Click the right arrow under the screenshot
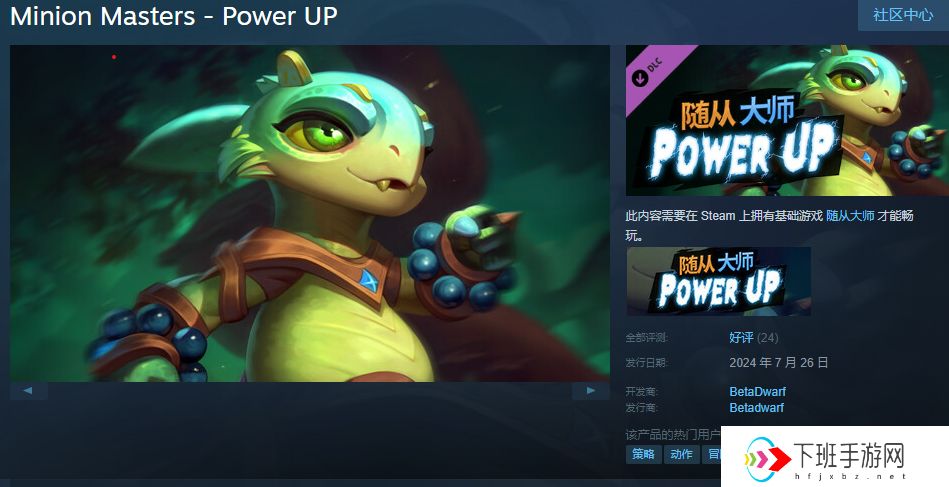Viewport: 949px width, 487px height. 591,391
